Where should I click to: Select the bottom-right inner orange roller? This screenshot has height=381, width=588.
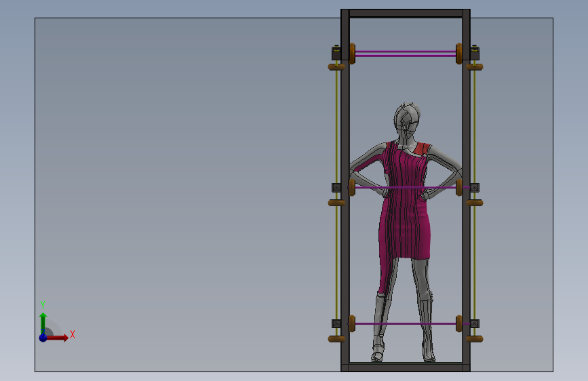pos(459,323)
